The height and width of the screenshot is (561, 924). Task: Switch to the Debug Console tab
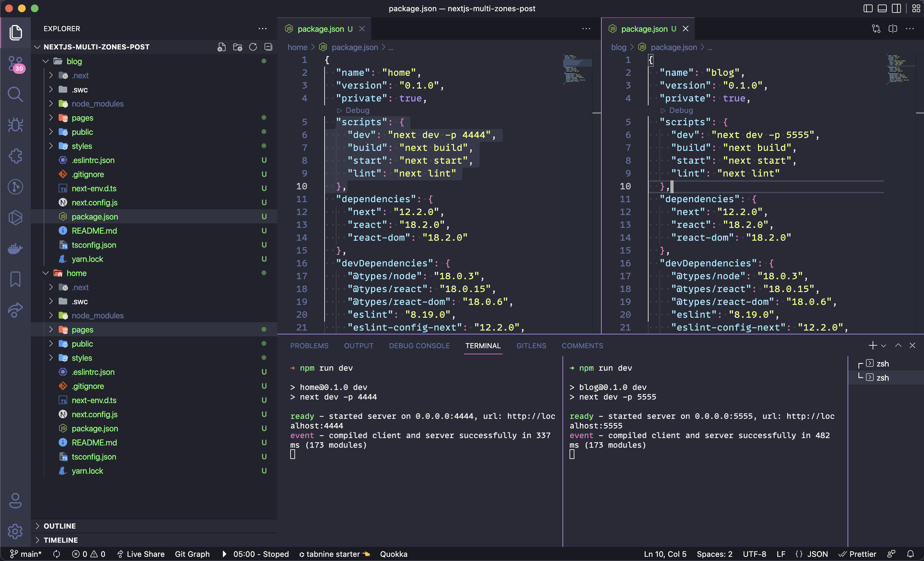(419, 346)
